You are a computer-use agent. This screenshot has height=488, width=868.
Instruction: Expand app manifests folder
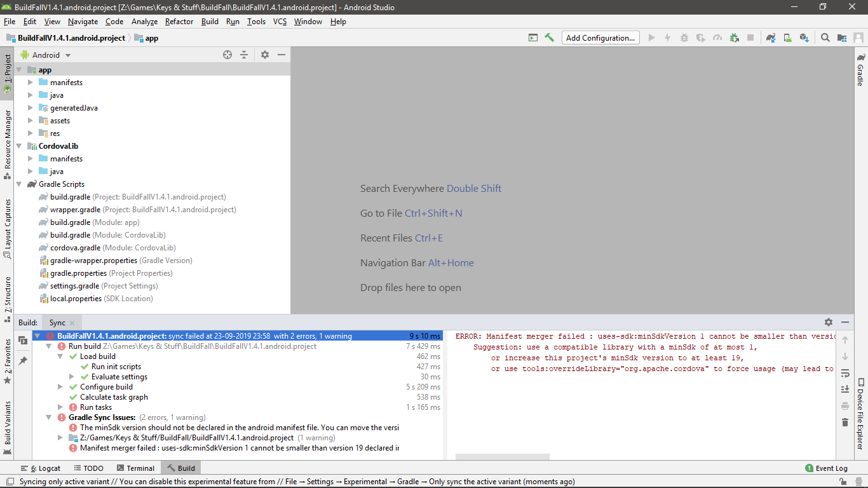[x=31, y=83]
